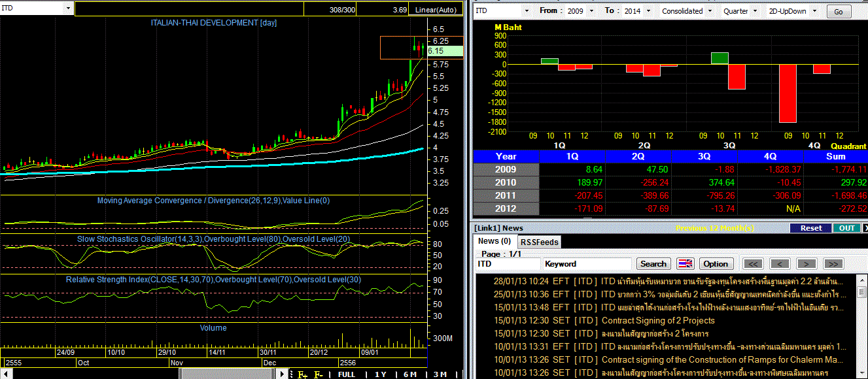Click the 3Q column header
The width and height of the screenshot is (868, 379).
pos(704,156)
